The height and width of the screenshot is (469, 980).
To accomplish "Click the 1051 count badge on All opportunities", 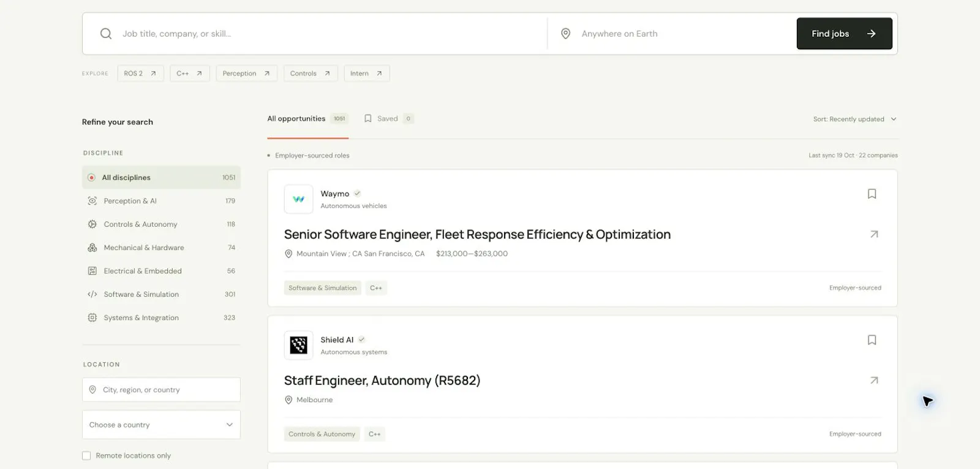I will (339, 119).
